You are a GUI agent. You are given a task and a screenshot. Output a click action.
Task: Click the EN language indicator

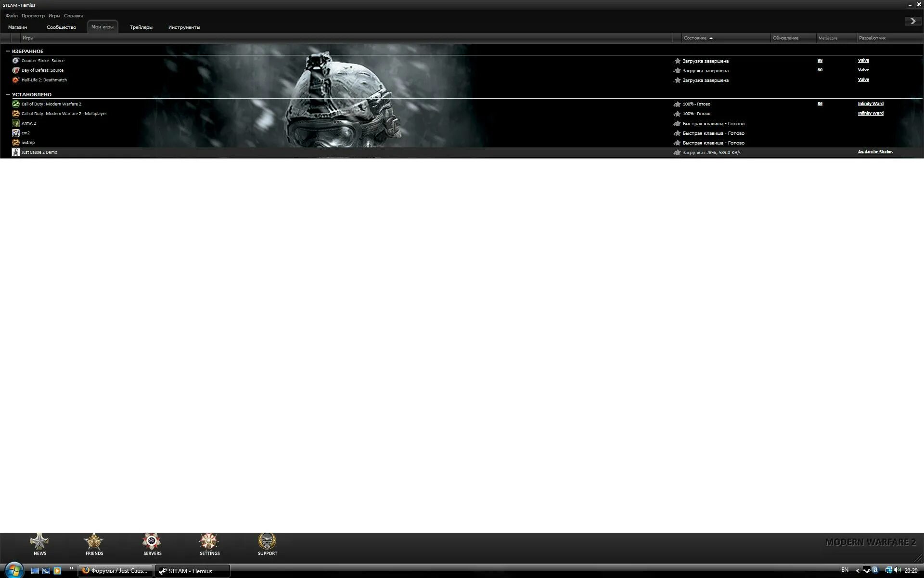click(845, 570)
